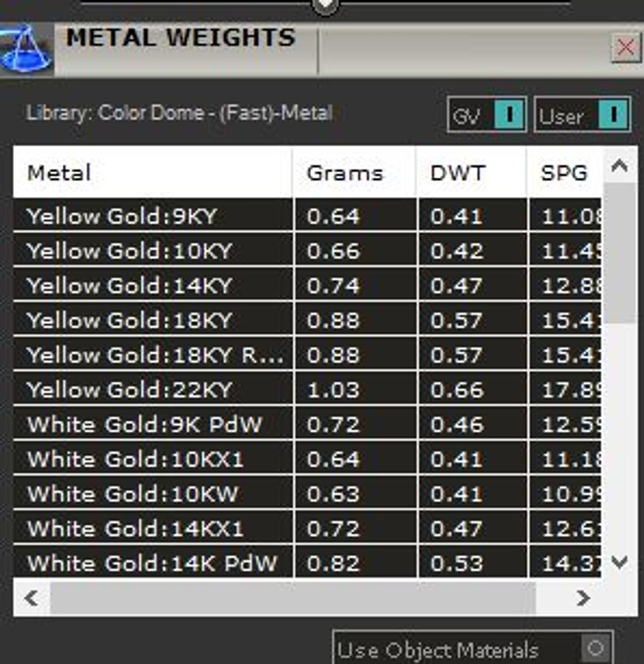Screen dimensions: 644x664
Task: Click the horizontal scroll left arrow
Action: point(31,598)
